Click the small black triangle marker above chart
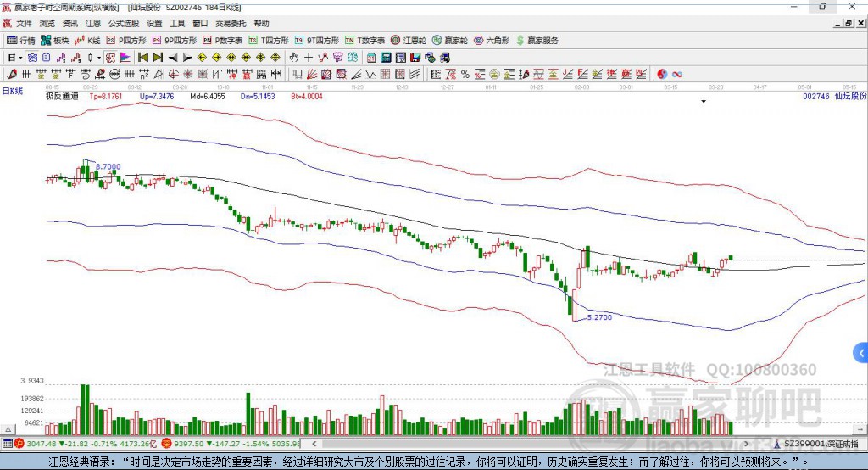 tap(704, 102)
